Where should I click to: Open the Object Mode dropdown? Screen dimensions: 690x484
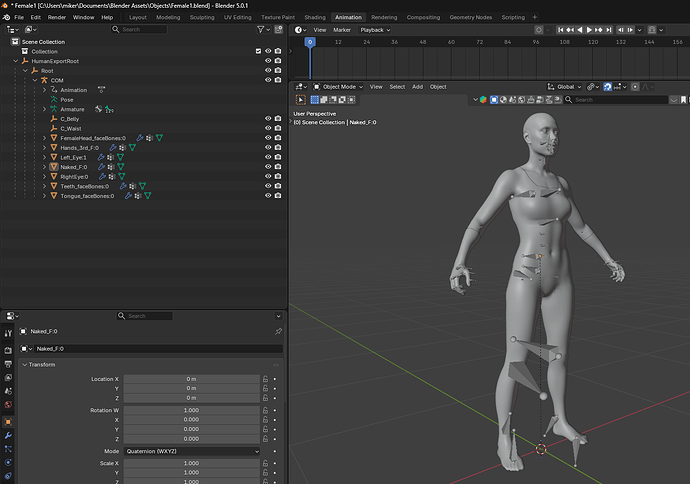click(x=338, y=87)
